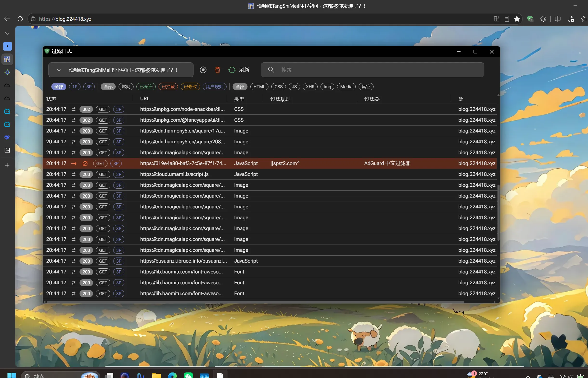Screen dimensions: 588x378
Task: Open the tab selector dropdown in the filtering log
Action: (121, 70)
